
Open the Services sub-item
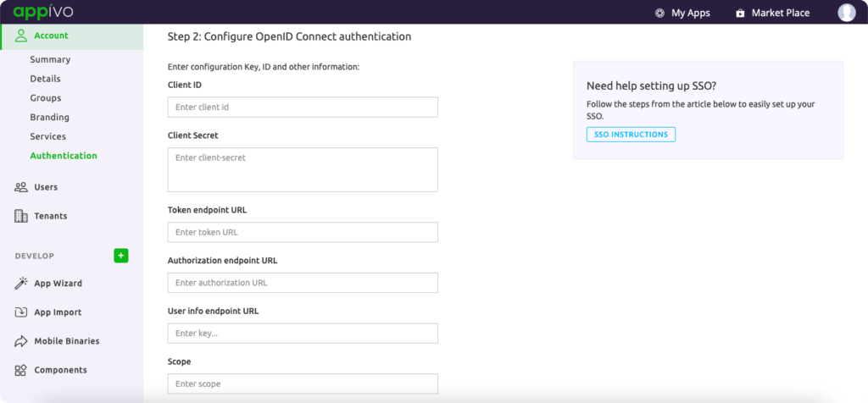[48, 136]
